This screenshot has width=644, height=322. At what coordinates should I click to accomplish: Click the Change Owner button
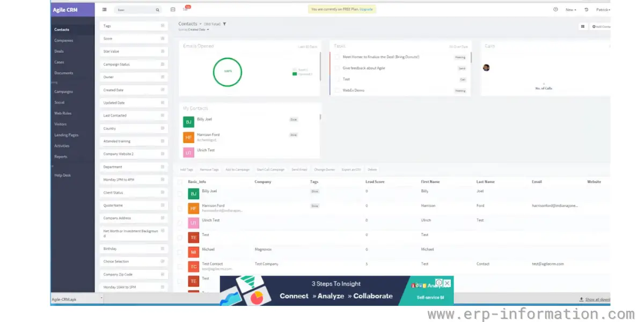tap(325, 170)
